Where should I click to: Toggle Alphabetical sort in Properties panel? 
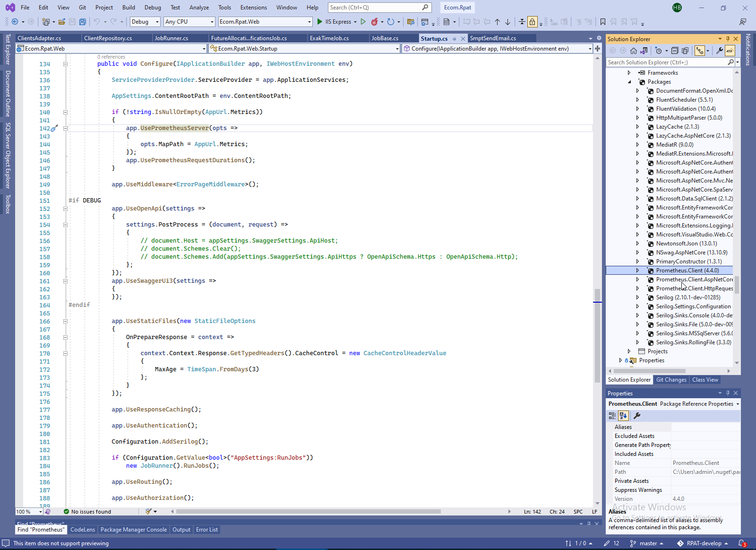click(623, 416)
